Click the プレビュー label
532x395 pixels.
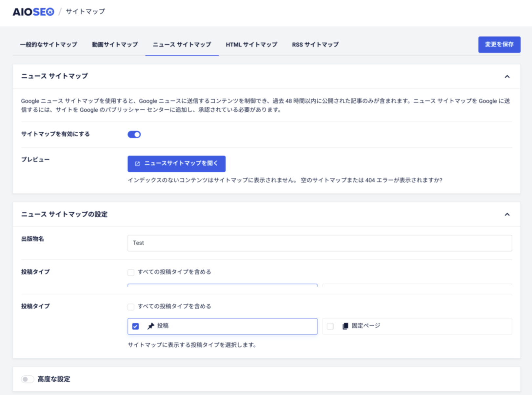click(35, 160)
